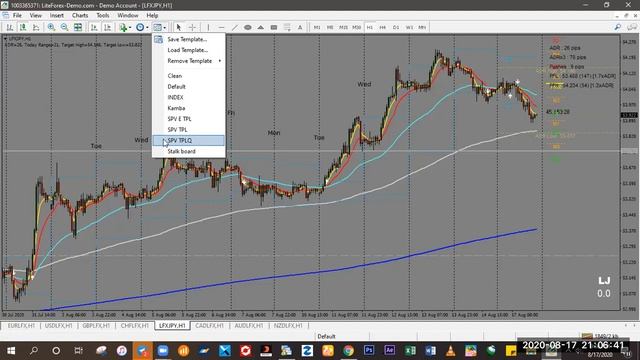The width and height of the screenshot is (640, 360).
Task: Open the Periods clock button
Action: coord(140,27)
